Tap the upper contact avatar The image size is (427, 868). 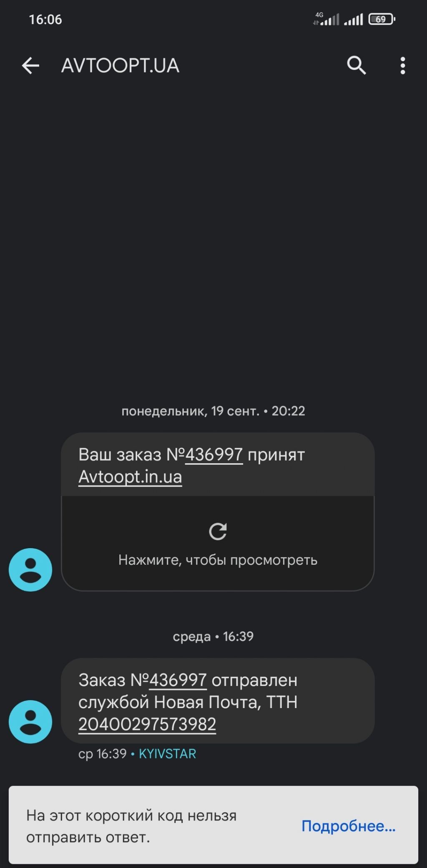30,569
